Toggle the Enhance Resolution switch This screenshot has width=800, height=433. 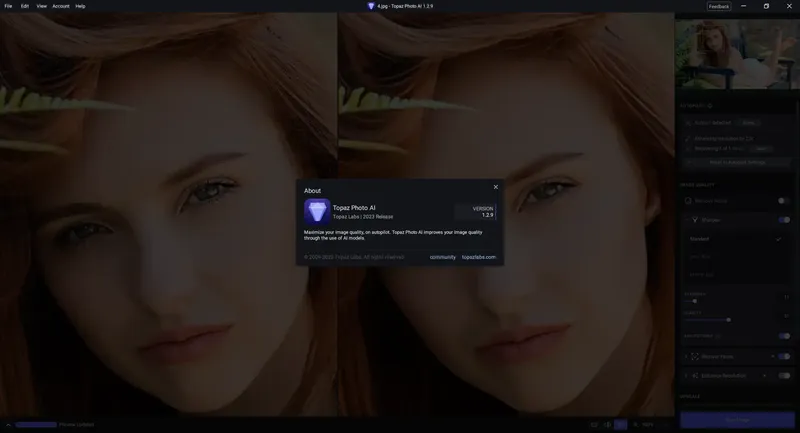click(x=784, y=375)
